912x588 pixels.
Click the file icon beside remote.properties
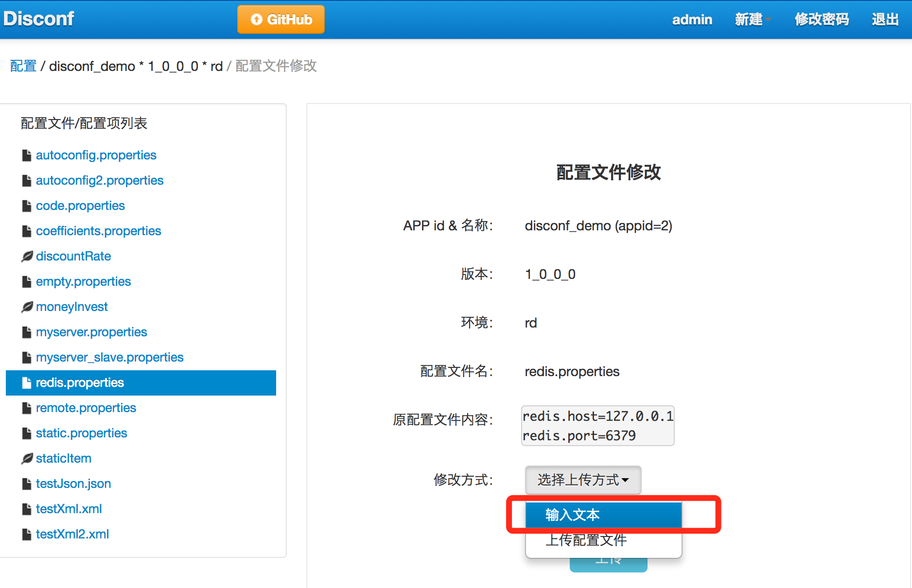27,408
